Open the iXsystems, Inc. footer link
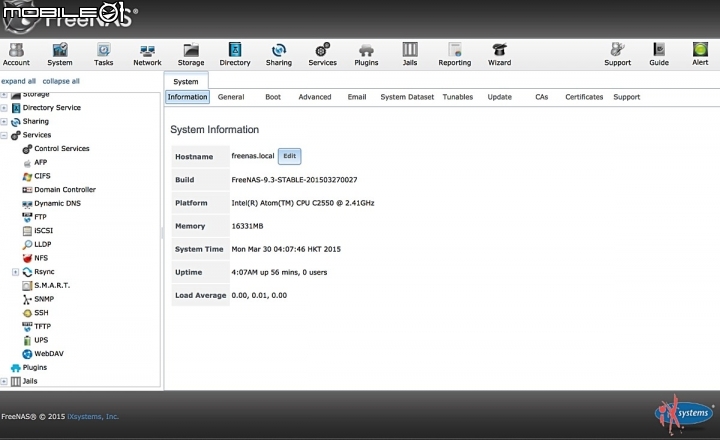The height and width of the screenshot is (440, 720). [93, 417]
